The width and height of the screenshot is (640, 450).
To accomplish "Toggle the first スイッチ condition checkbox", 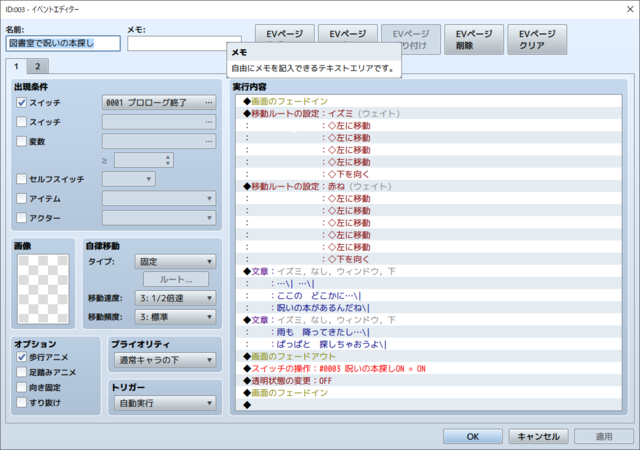I will point(22,102).
